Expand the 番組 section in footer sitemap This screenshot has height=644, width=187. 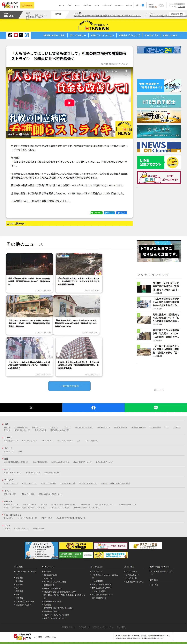point(6,424)
